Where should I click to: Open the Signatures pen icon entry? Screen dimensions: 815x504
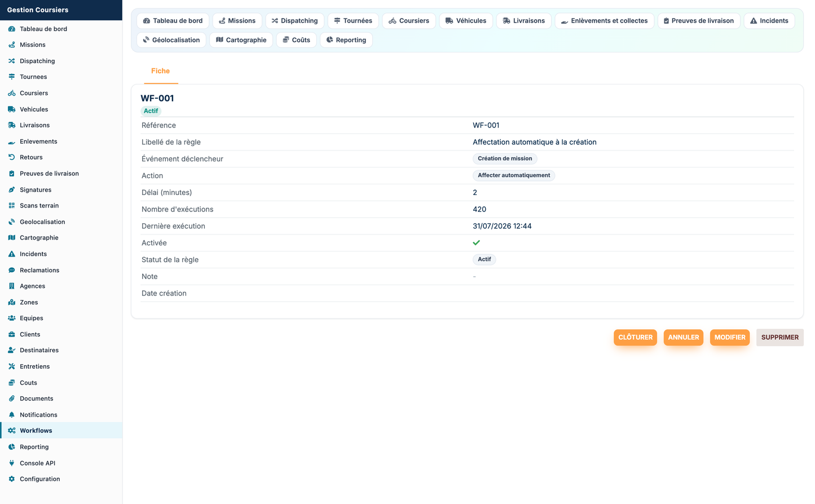point(11,190)
